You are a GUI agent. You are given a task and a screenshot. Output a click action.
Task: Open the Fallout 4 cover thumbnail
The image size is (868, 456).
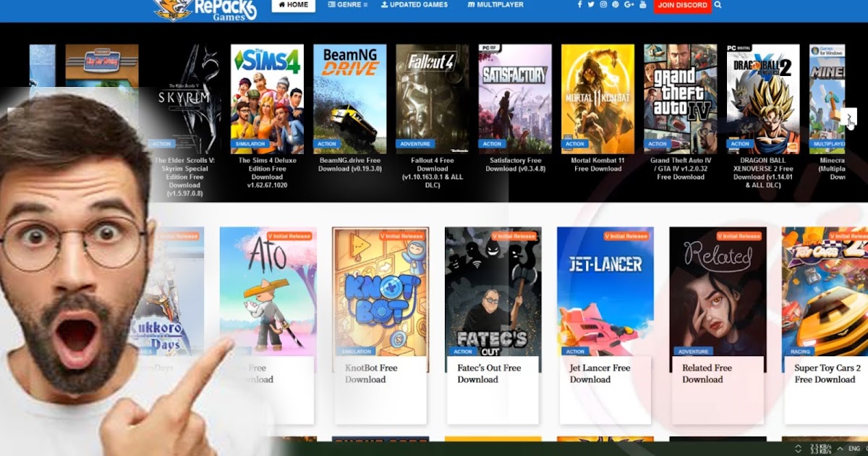(x=433, y=99)
